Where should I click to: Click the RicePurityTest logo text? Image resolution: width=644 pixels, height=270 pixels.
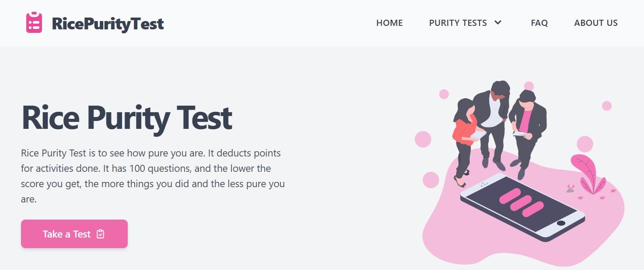point(108,23)
